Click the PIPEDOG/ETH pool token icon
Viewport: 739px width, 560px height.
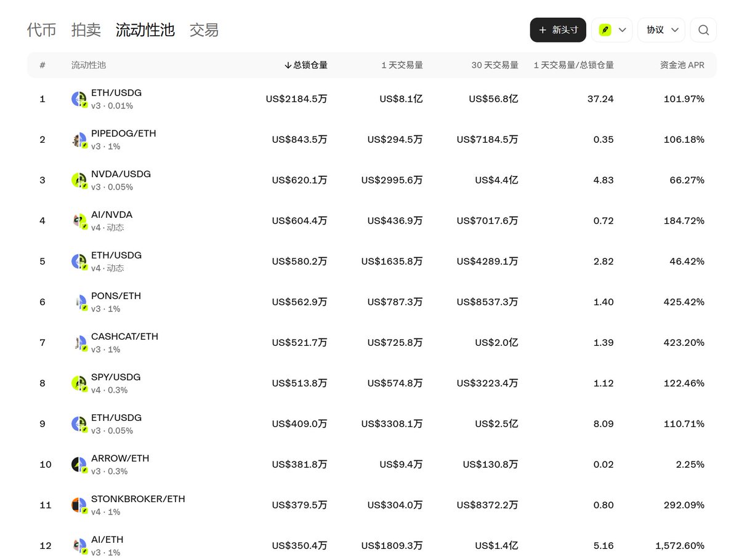coord(79,140)
